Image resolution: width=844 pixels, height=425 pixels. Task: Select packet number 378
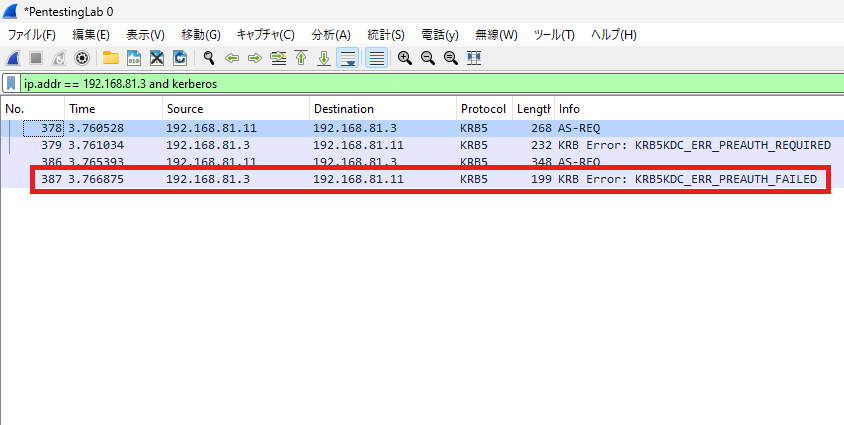[52, 128]
